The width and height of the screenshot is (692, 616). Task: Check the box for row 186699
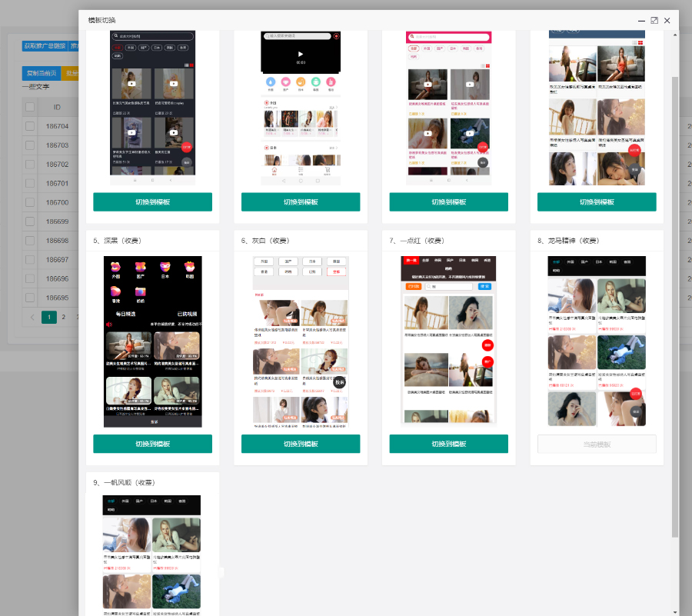point(30,221)
